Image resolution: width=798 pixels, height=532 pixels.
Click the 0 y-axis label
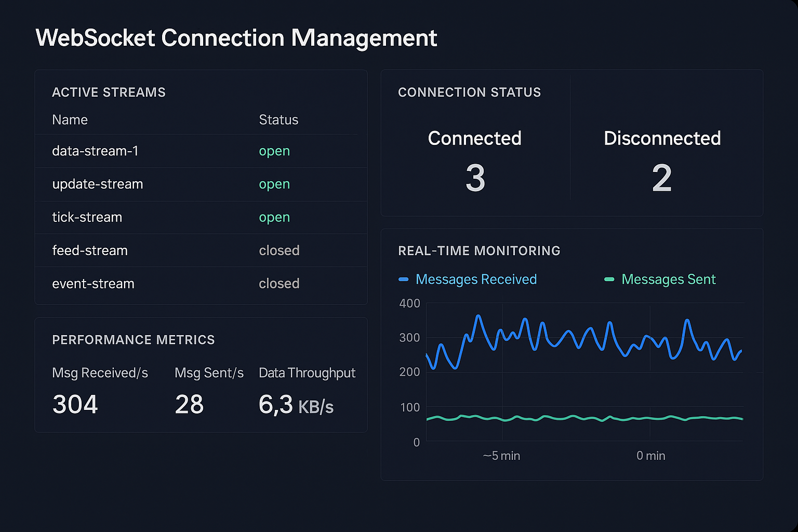point(416,442)
